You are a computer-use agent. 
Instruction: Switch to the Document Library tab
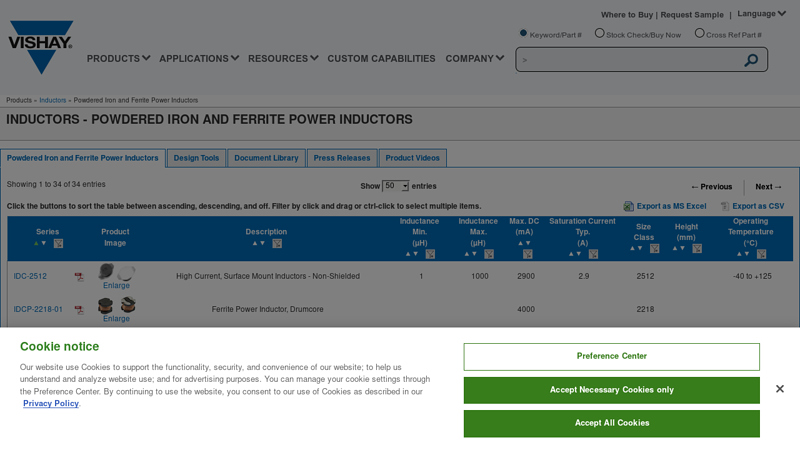[x=266, y=158]
